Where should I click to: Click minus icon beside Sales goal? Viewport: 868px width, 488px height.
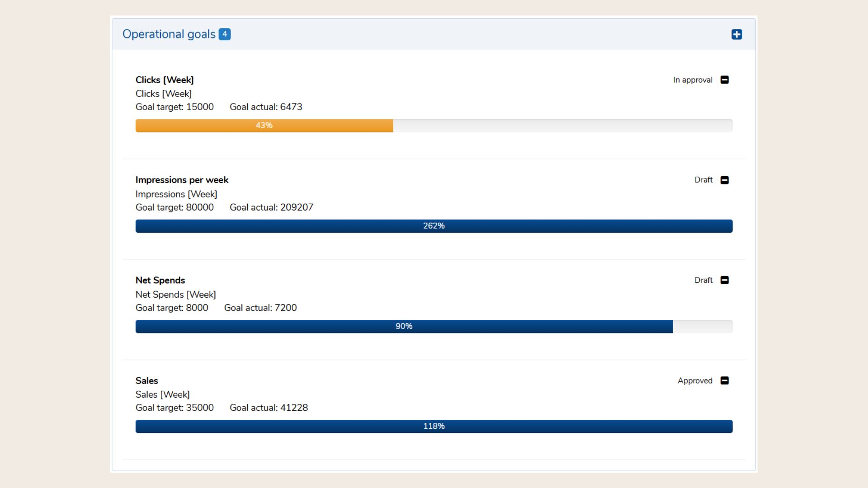click(x=724, y=380)
